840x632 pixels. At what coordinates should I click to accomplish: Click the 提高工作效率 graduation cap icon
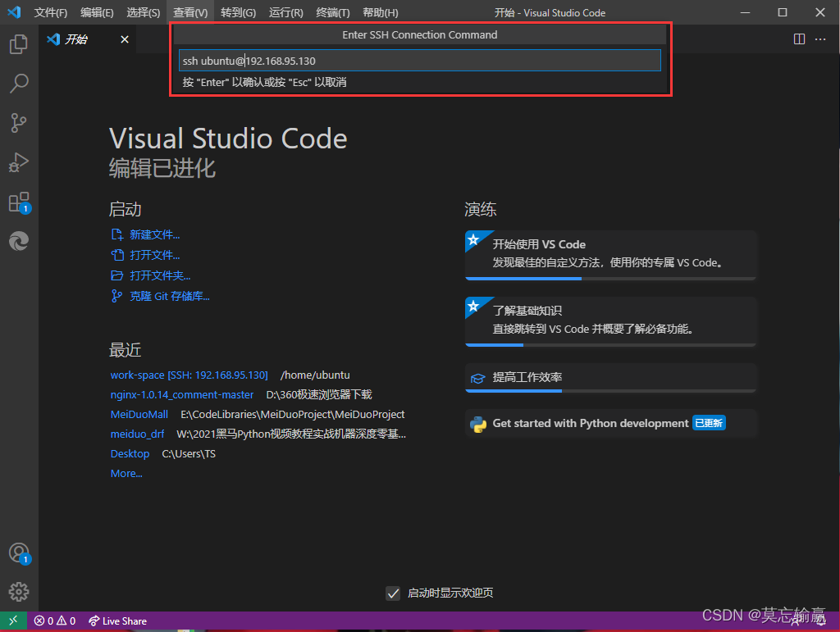(x=477, y=379)
